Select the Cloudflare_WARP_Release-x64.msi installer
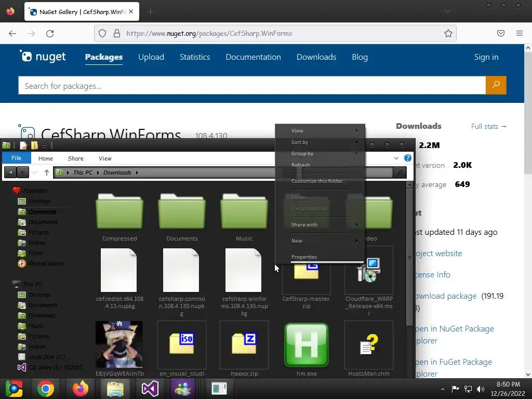532x399 pixels. point(369,282)
